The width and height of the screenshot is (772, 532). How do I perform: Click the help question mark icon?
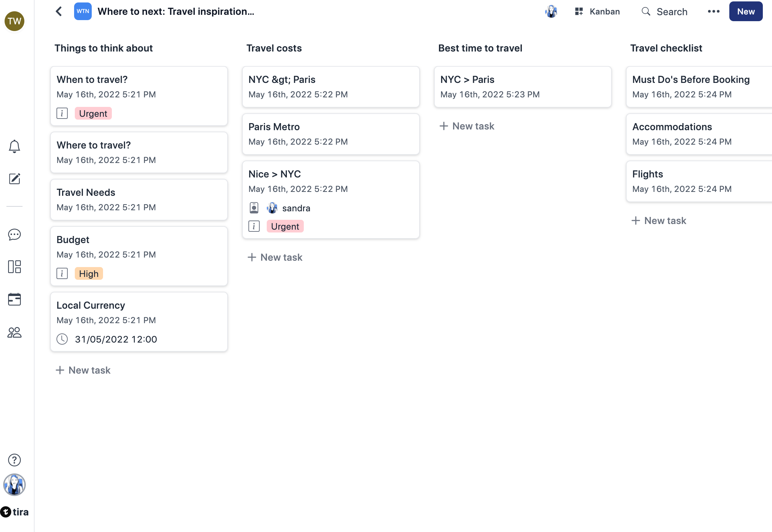coord(14,460)
